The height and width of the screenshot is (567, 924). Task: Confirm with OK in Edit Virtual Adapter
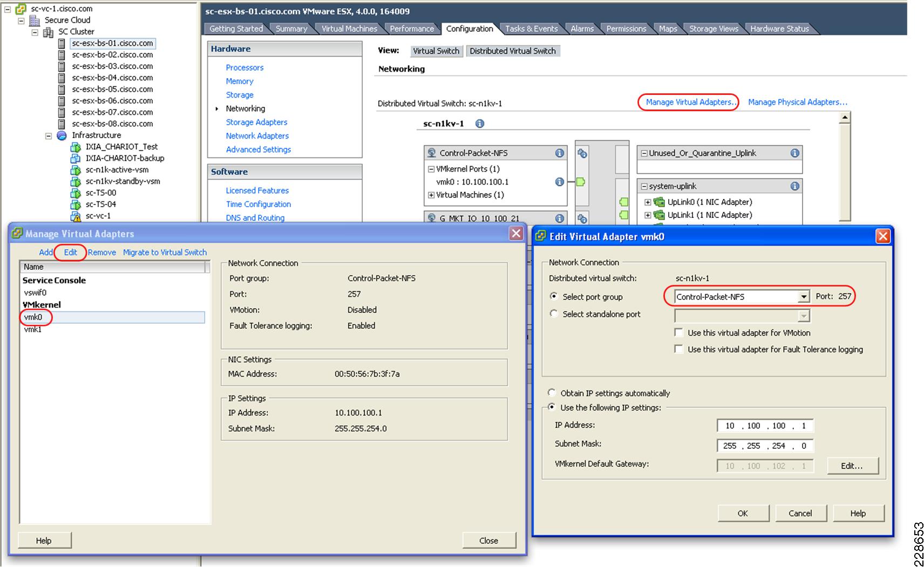click(743, 513)
